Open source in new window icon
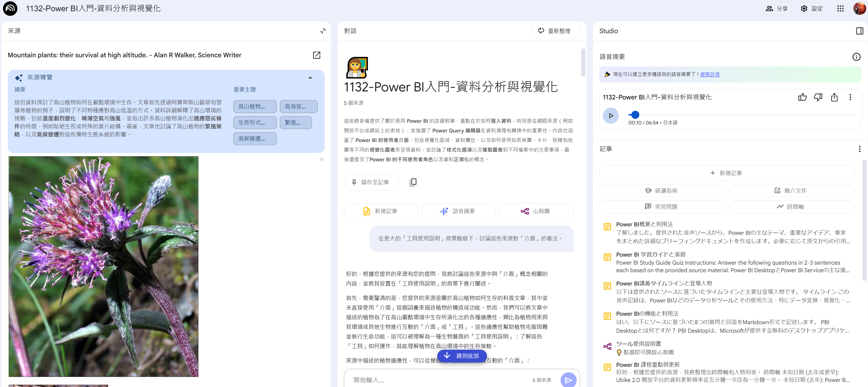Image resolution: width=868 pixels, height=387 pixels. 316,55
